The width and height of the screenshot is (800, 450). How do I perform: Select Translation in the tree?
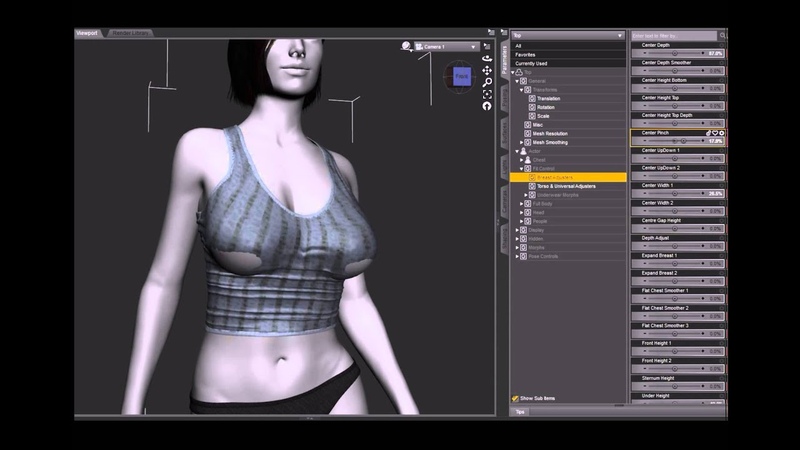[548, 98]
